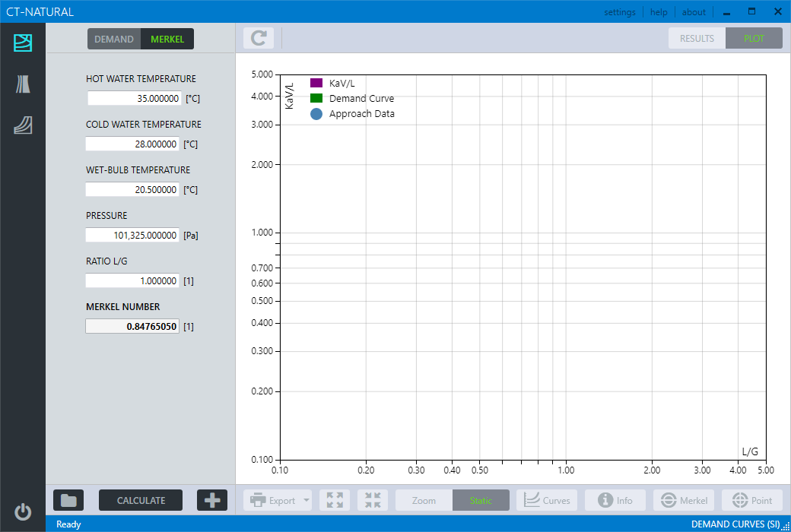Click the hot water temperature field

point(134,98)
